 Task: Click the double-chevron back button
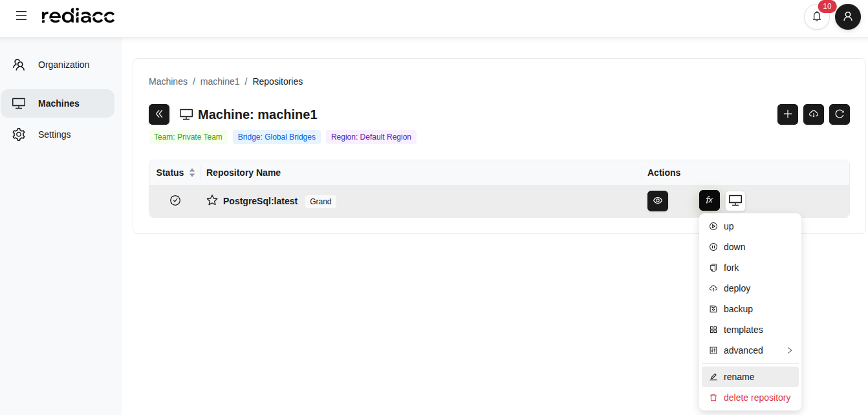tap(159, 114)
